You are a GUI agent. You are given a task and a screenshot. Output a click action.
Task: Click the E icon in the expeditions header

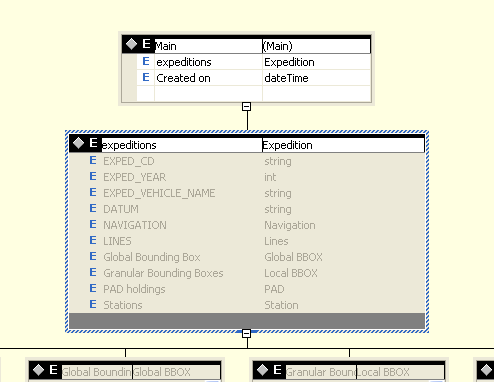pyautogui.click(x=93, y=143)
